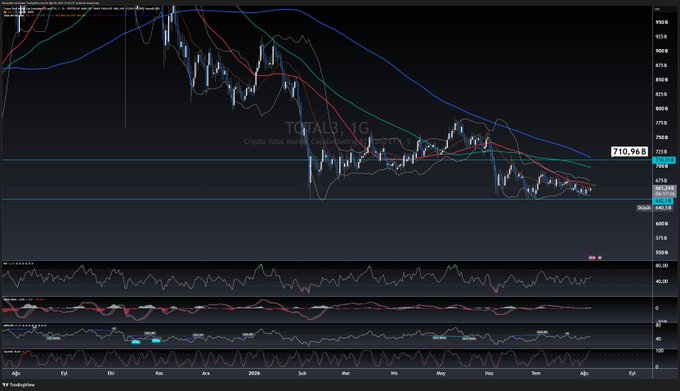The width and height of the screenshot is (680, 391).
Task: Click the 600 B price scale label
Action: click(661, 224)
